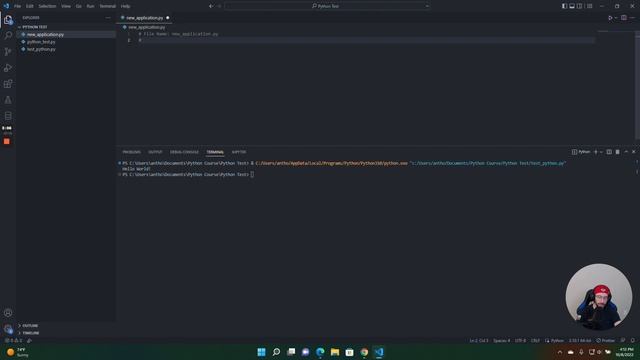Open the File menu
The width and height of the screenshot is (640, 360).
tap(18, 6)
